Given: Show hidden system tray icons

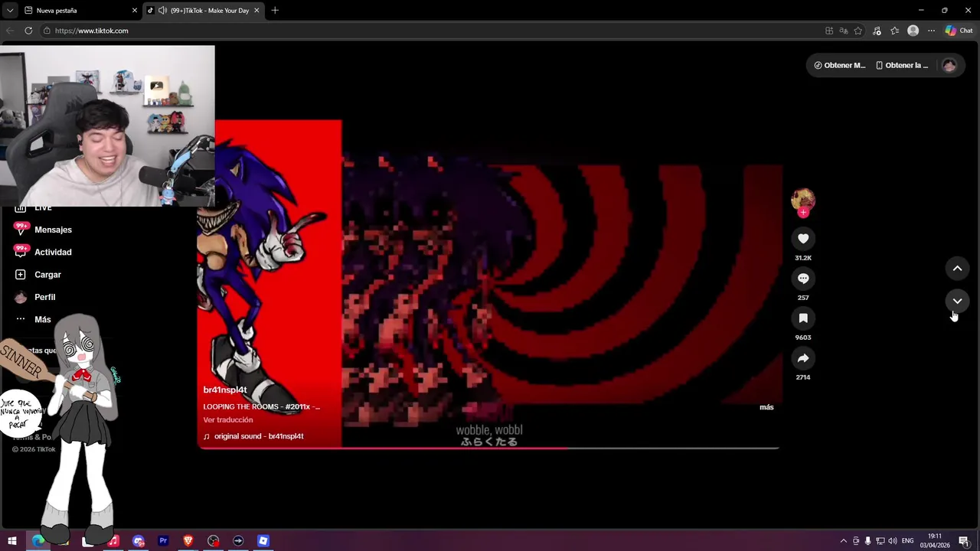Looking at the screenshot, I should [844, 541].
